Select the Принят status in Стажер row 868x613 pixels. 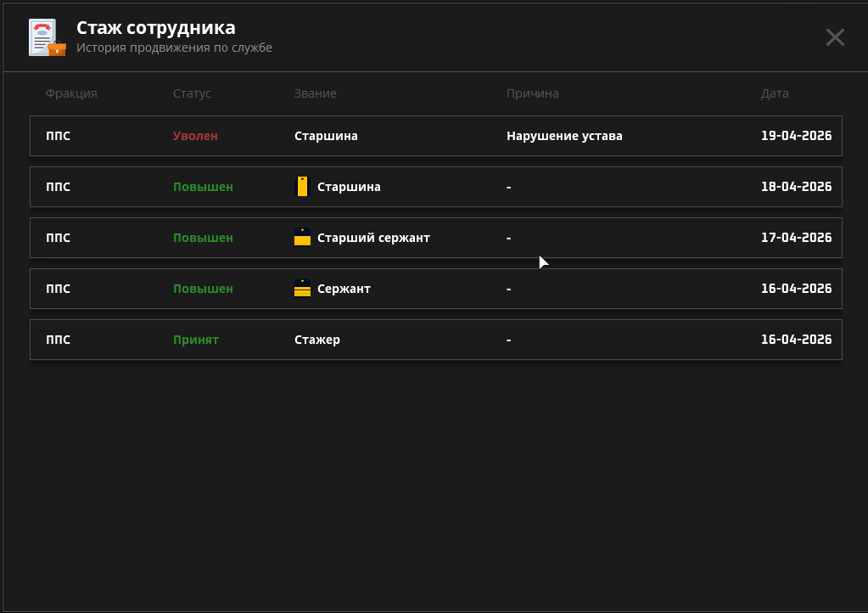195,340
